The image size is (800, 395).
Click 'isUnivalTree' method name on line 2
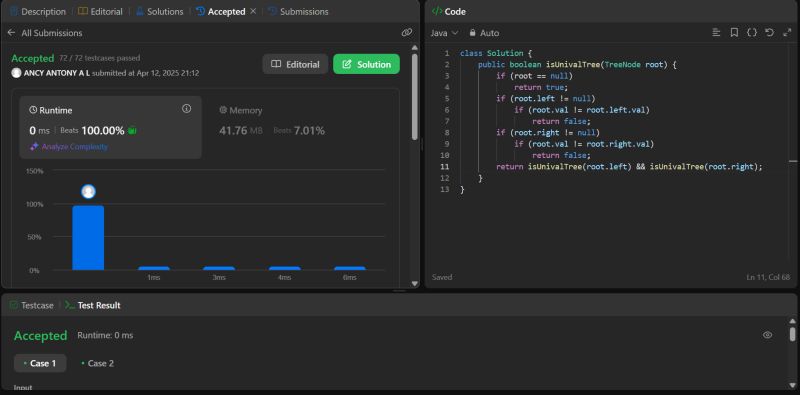coord(573,65)
